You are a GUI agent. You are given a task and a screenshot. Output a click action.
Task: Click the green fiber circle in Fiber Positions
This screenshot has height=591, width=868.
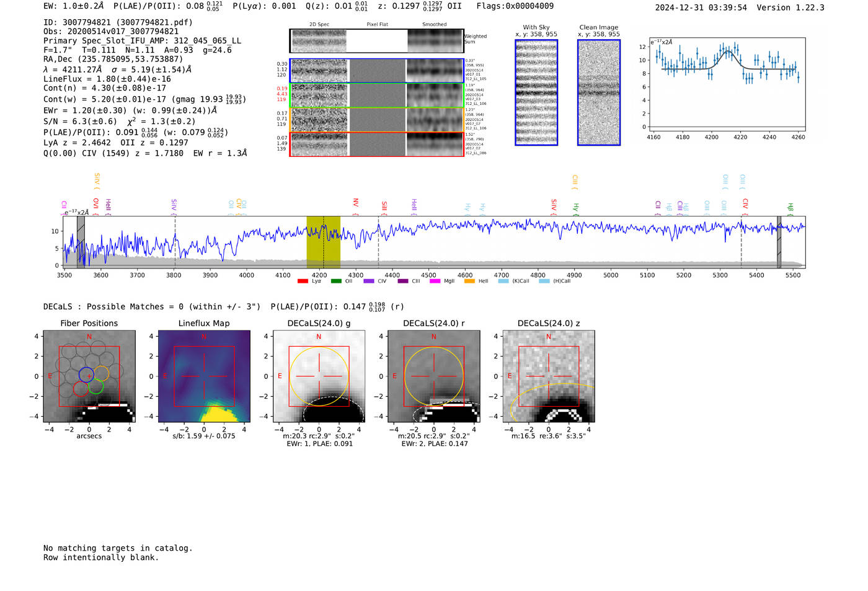pyautogui.click(x=95, y=387)
